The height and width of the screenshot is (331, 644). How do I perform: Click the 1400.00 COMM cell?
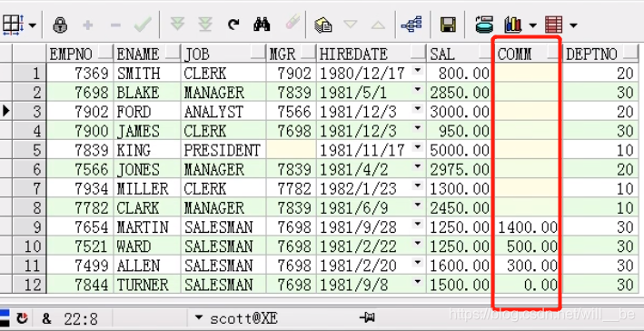point(527,227)
